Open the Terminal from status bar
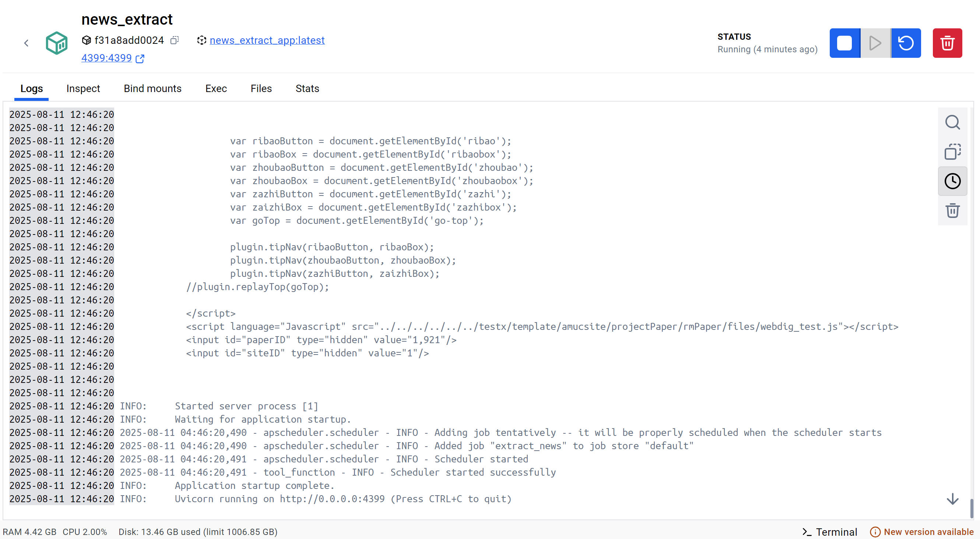 tap(829, 532)
